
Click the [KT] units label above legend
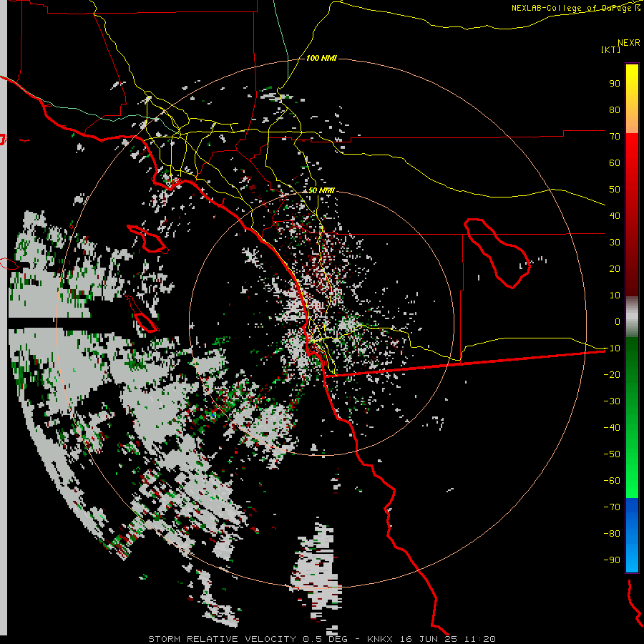click(610, 49)
